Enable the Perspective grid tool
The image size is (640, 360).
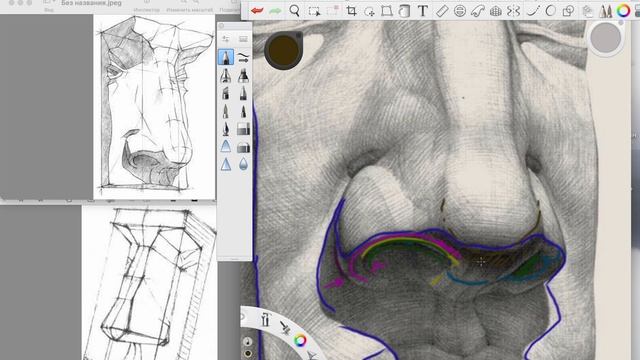click(x=496, y=11)
